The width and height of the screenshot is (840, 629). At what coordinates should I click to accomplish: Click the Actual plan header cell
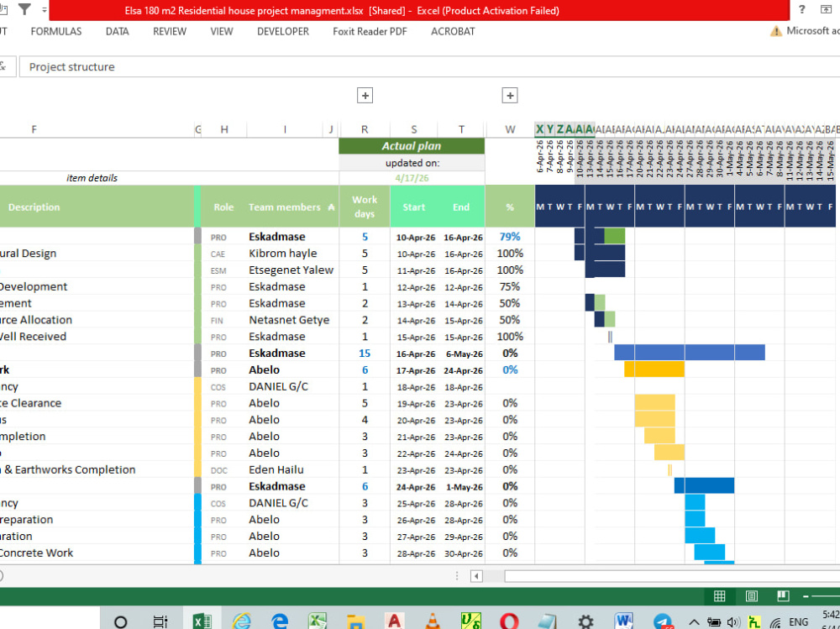coord(412,146)
